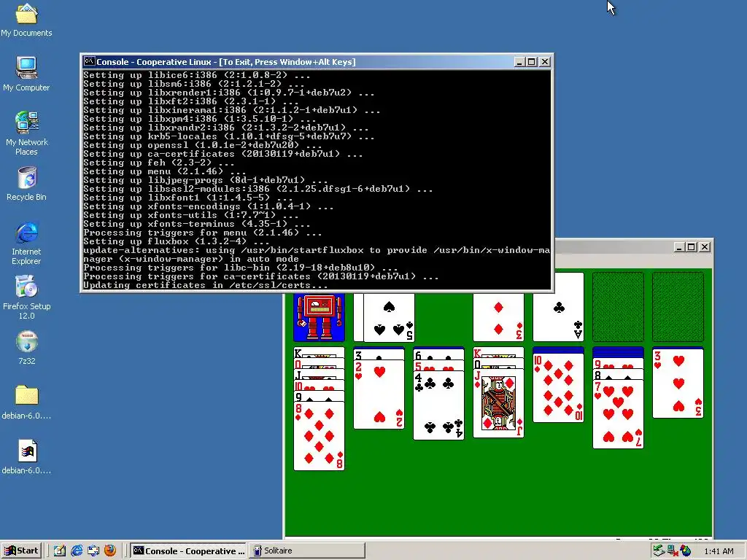Select the jack of diamonds tableau card
The image size is (747, 560).
click(498, 403)
